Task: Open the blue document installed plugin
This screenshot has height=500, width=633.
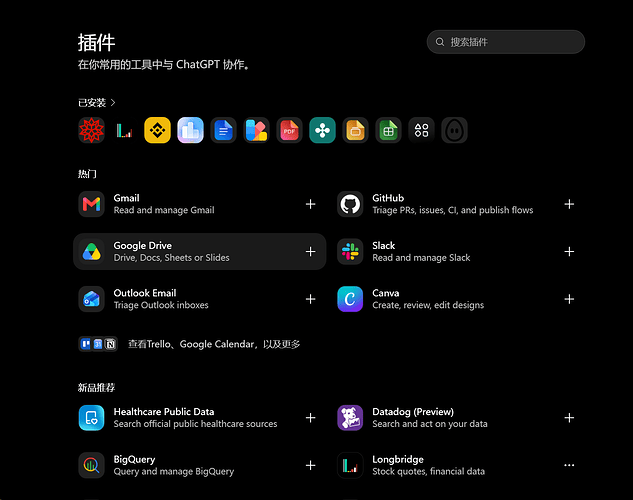Action: point(223,130)
